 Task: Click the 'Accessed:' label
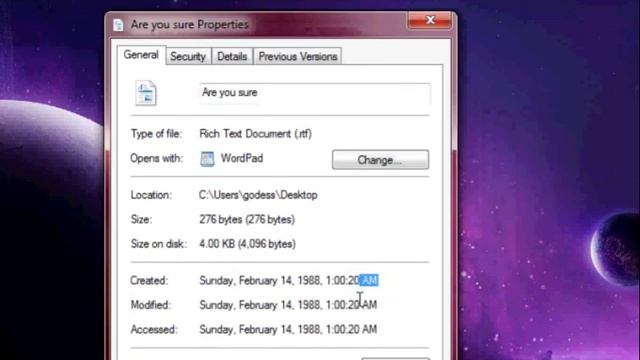pyautogui.click(x=154, y=330)
